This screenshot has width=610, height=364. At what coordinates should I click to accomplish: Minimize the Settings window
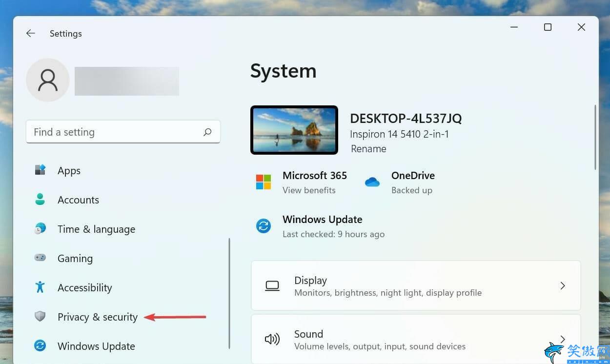coord(514,27)
